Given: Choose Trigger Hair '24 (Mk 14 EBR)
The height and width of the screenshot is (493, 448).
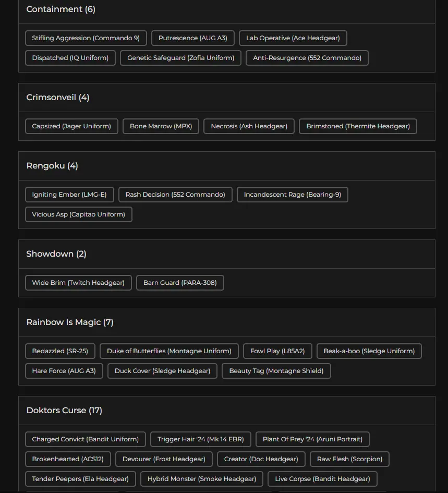Looking at the screenshot, I should pyautogui.click(x=201, y=439).
